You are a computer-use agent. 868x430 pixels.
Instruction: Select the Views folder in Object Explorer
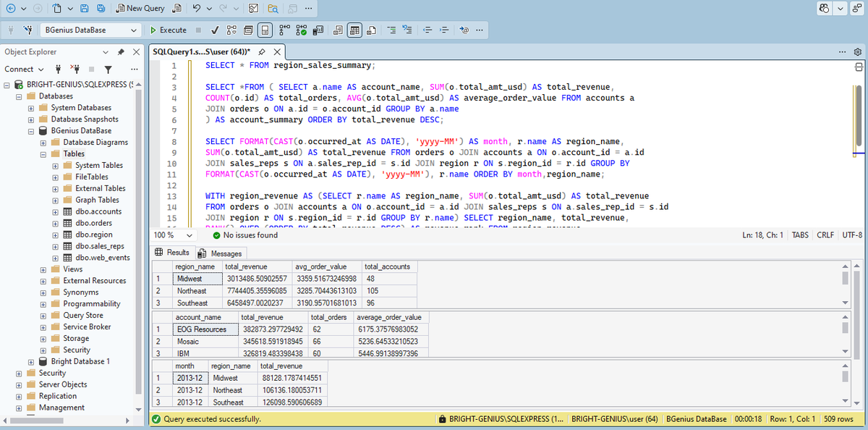(73, 269)
